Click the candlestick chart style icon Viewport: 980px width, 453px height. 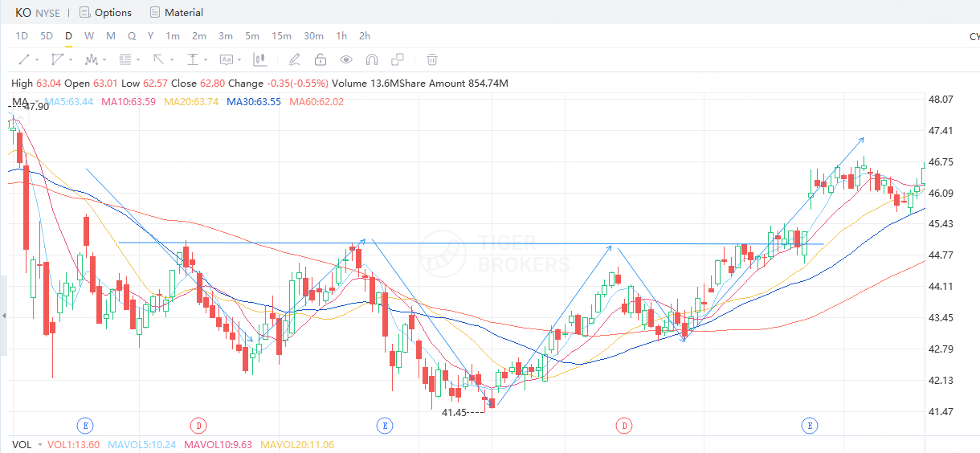coord(259,59)
